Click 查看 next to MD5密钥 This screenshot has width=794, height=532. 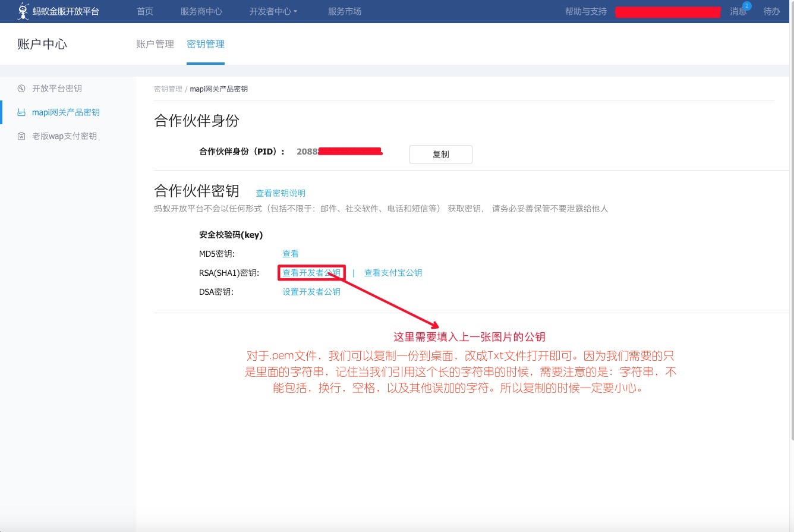click(291, 254)
